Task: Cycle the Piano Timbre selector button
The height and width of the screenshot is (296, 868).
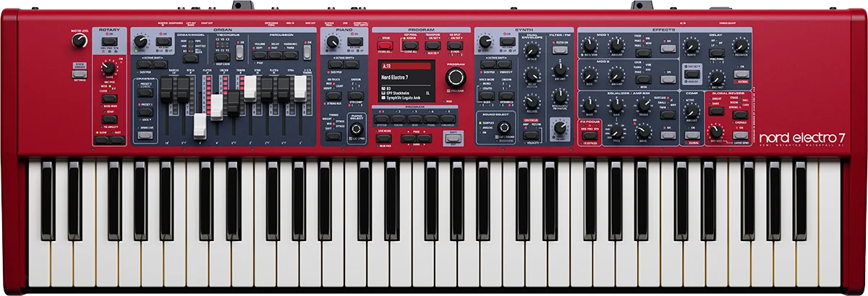Action: [x=333, y=136]
